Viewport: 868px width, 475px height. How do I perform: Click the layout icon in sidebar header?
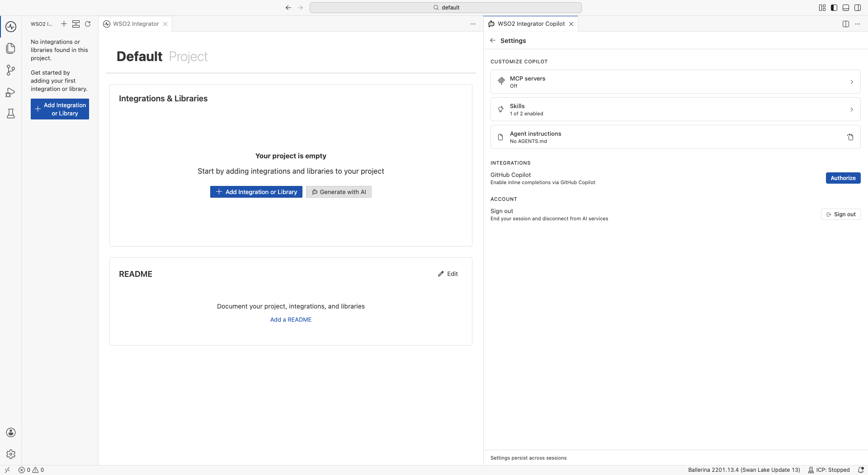click(76, 24)
